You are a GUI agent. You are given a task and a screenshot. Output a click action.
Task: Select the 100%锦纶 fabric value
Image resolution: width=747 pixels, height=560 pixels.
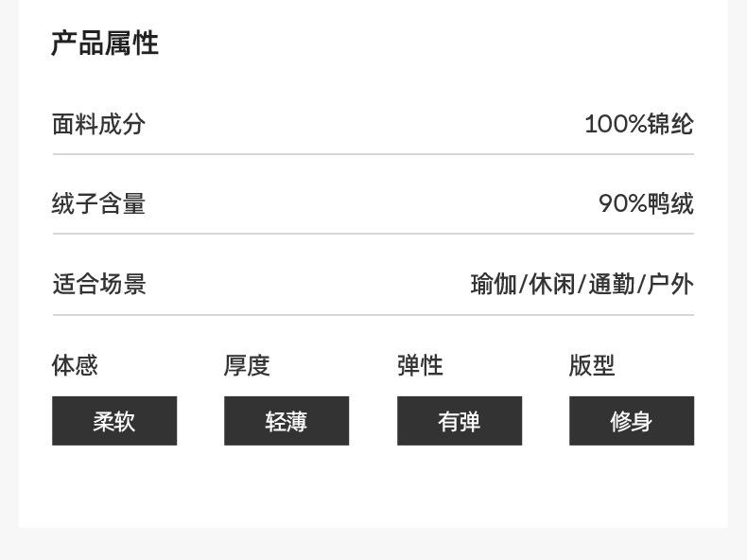click(638, 124)
